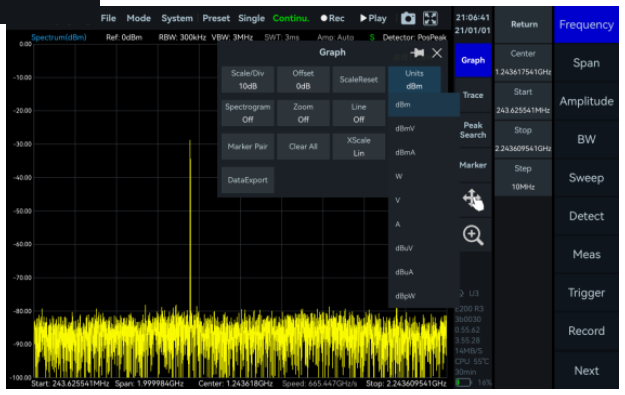
Task: Toggle Continuous sweep mode
Action: [291, 18]
